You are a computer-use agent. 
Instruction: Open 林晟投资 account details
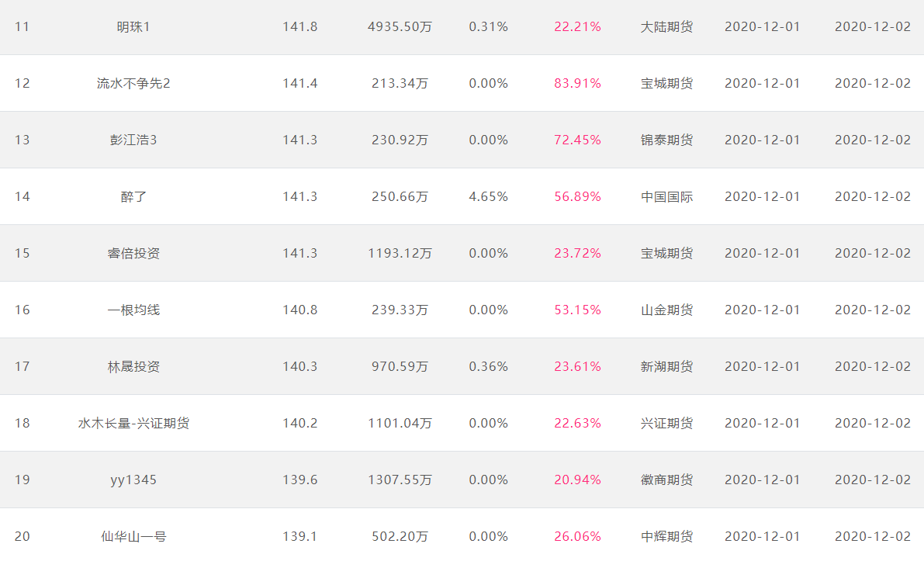133,366
